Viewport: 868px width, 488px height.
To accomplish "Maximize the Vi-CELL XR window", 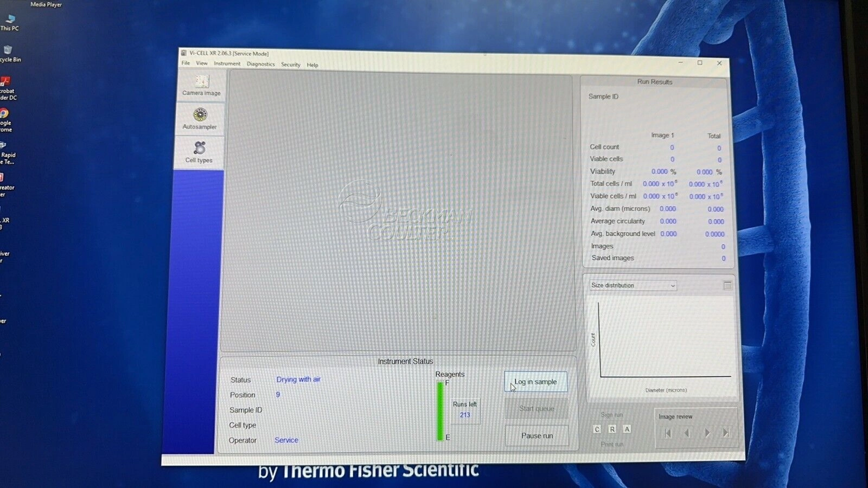I will tap(700, 63).
